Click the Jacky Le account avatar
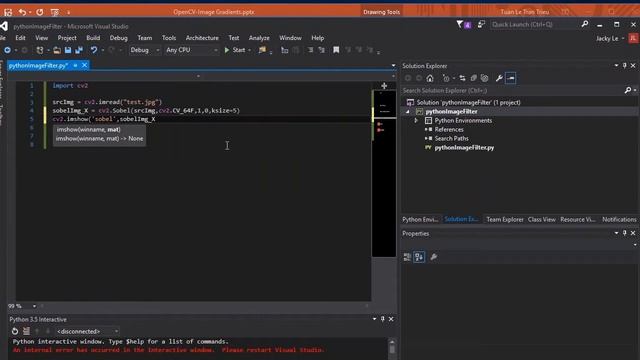This screenshot has width=640, height=360. 633,38
